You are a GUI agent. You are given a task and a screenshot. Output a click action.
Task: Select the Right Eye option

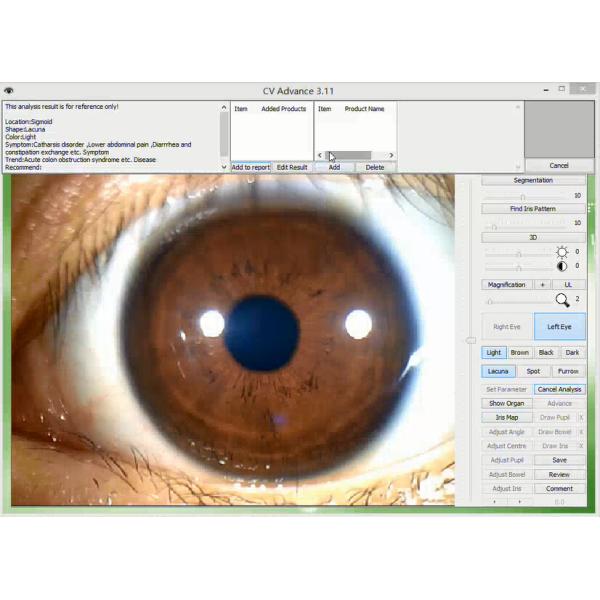coord(507,327)
